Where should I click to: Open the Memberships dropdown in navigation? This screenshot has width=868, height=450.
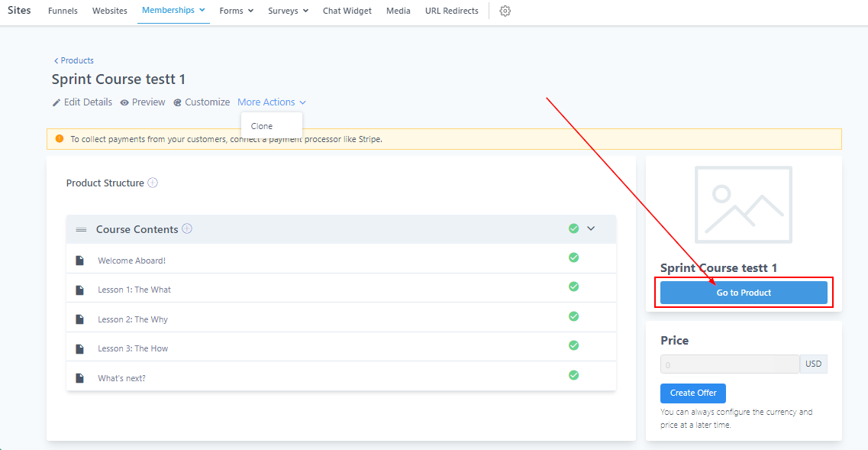(x=173, y=11)
